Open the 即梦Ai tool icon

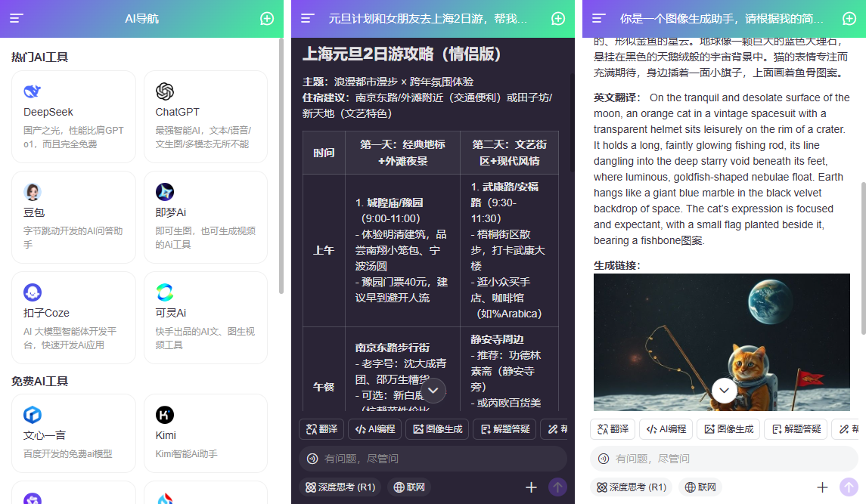(165, 192)
